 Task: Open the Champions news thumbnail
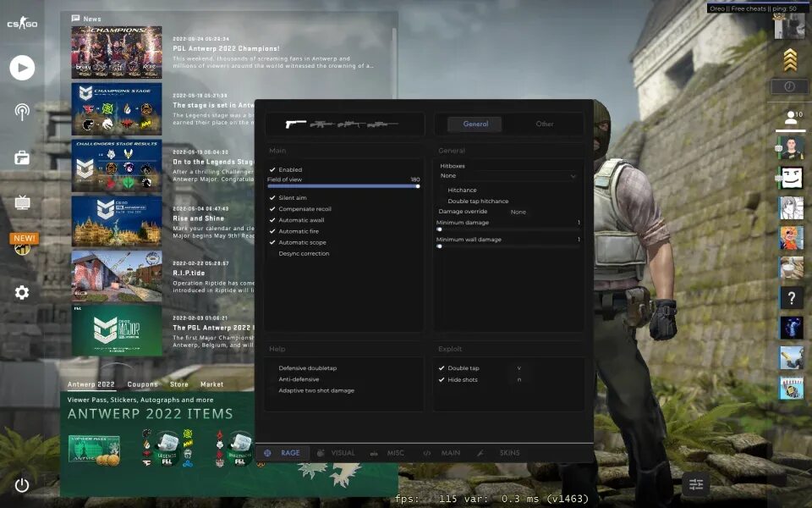pos(117,52)
